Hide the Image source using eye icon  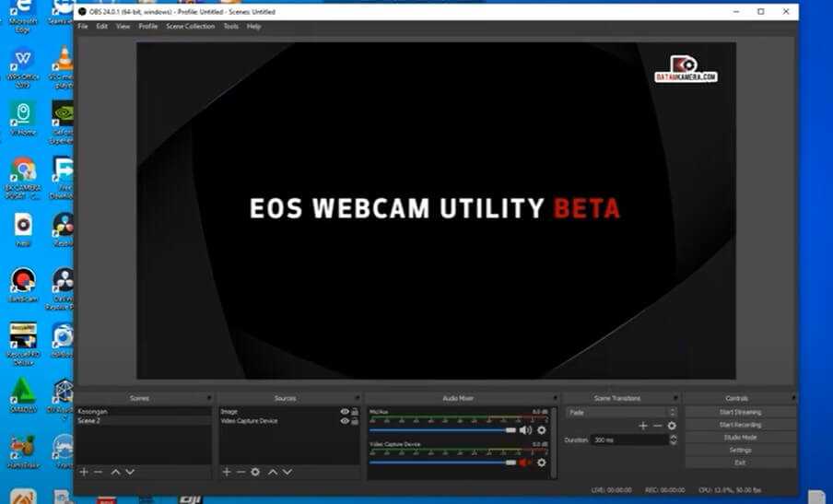pyautogui.click(x=345, y=412)
